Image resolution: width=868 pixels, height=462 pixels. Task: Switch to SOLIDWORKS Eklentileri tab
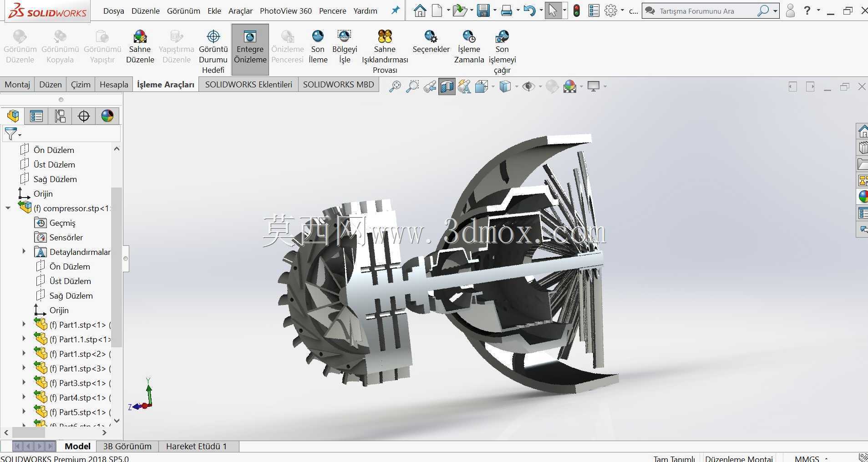click(249, 84)
